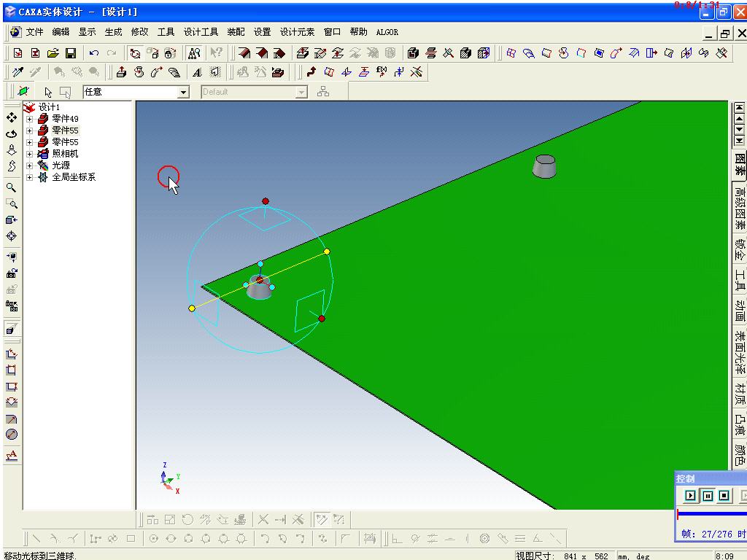
Task: Click the context help pointer icon
Action: [x=216, y=52]
